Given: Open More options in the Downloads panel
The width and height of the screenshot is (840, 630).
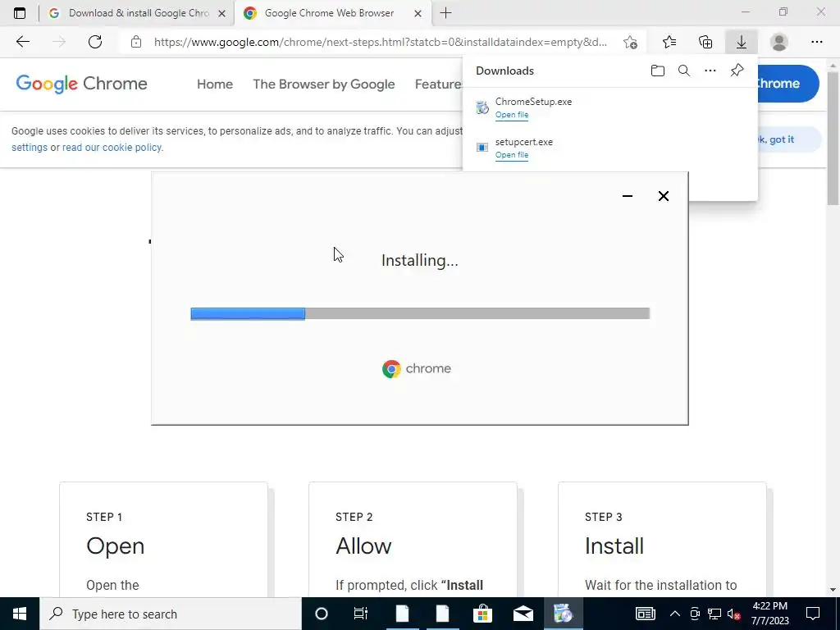Looking at the screenshot, I should pyautogui.click(x=710, y=71).
